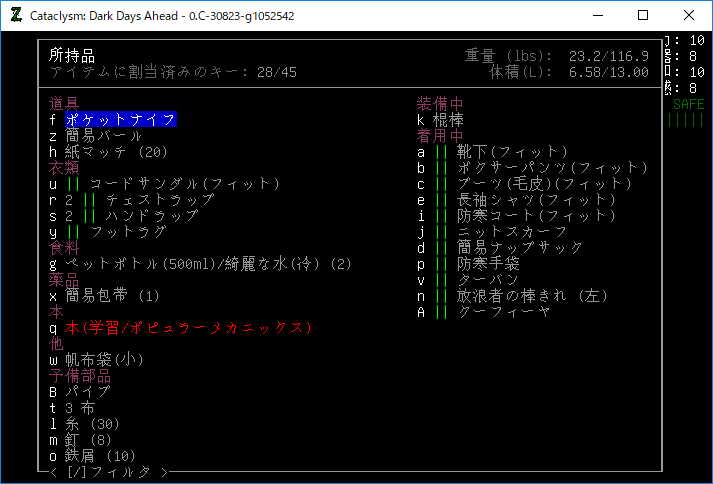Choose the 帆布袋(小) item
This screenshot has width=713, height=484.
pos(105,360)
